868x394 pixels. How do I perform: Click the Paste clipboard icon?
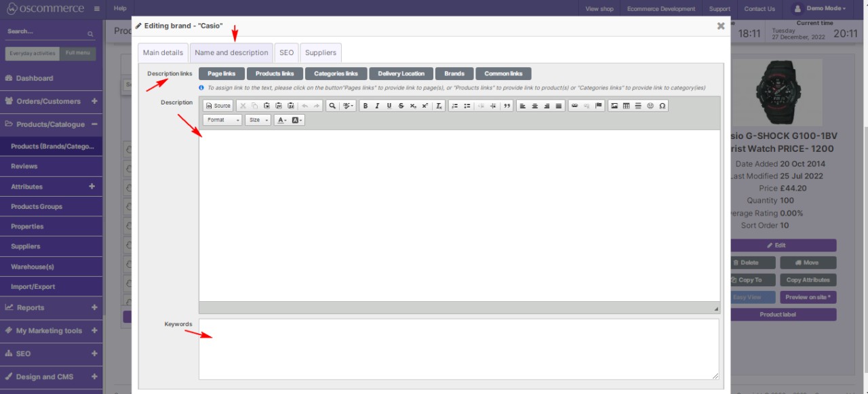267,106
